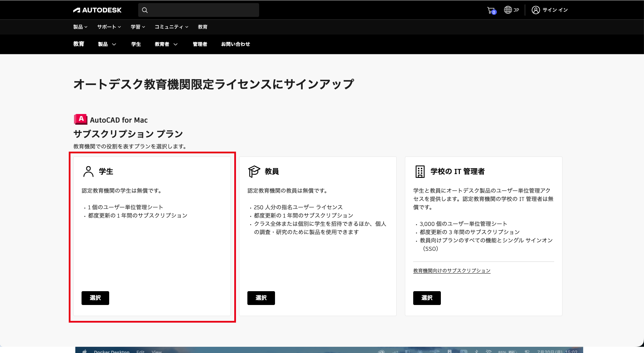Expand the コミュニティ dropdown menu
644x353 pixels.
click(171, 27)
